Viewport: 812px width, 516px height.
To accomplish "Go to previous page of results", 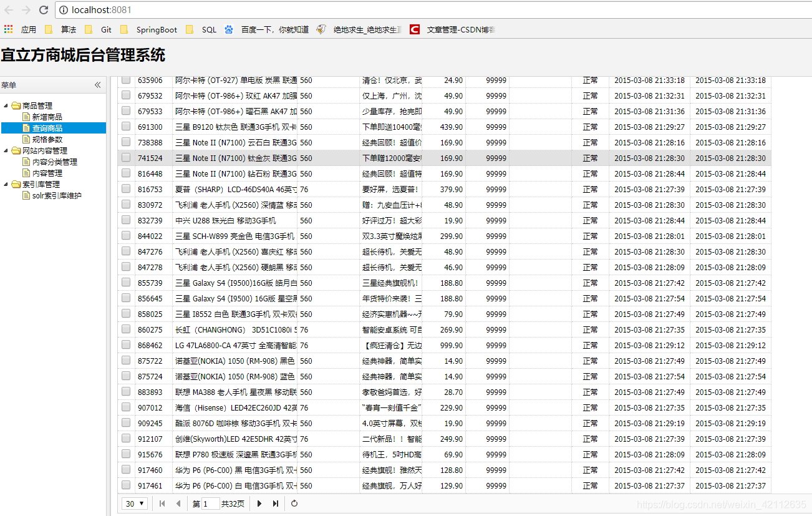I will (178, 504).
